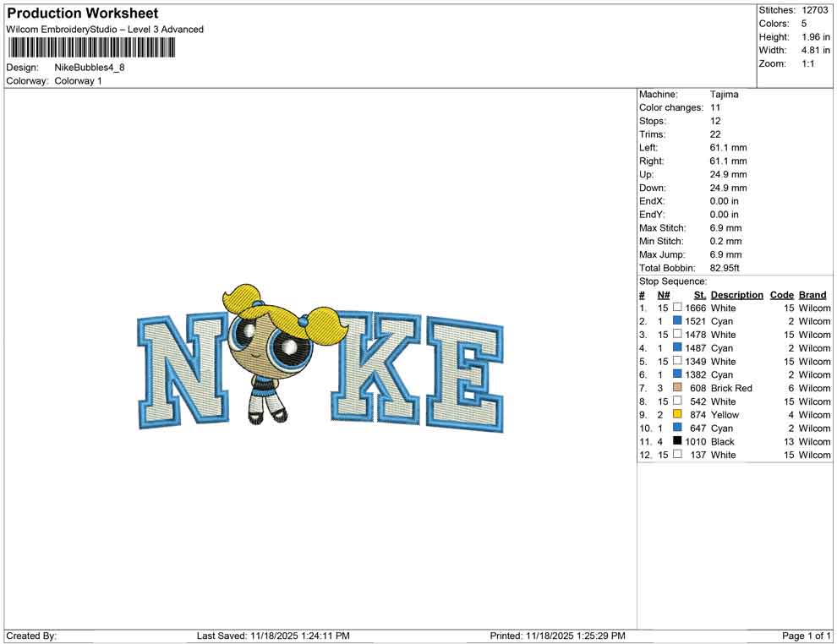Click the Colors value "5"

click(804, 24)
